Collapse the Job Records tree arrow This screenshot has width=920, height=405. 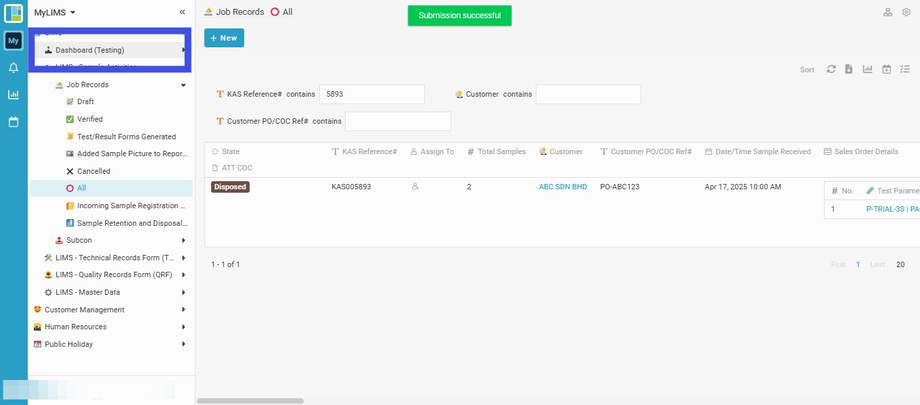point(183,85)
